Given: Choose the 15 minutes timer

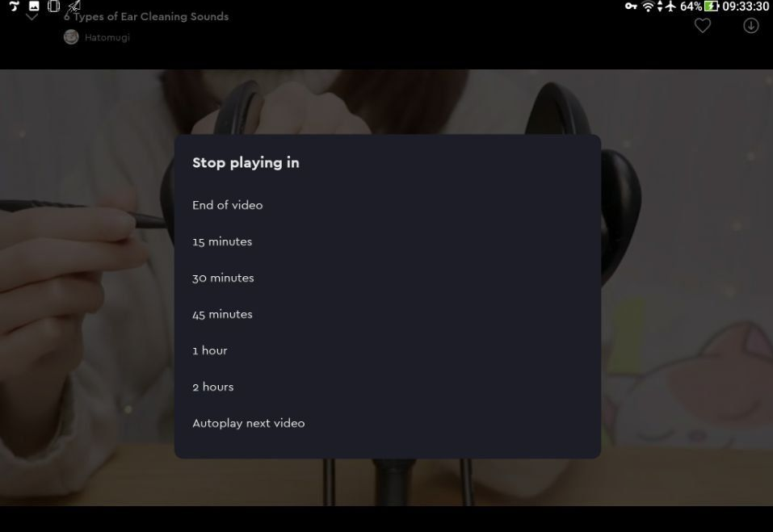Looking at the screenshot, I should (222, 241).
